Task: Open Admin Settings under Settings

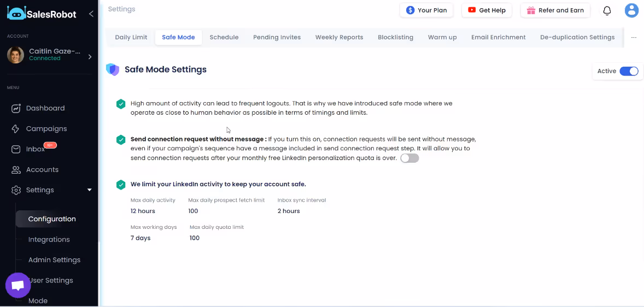Action: click(x=54, y=260)
